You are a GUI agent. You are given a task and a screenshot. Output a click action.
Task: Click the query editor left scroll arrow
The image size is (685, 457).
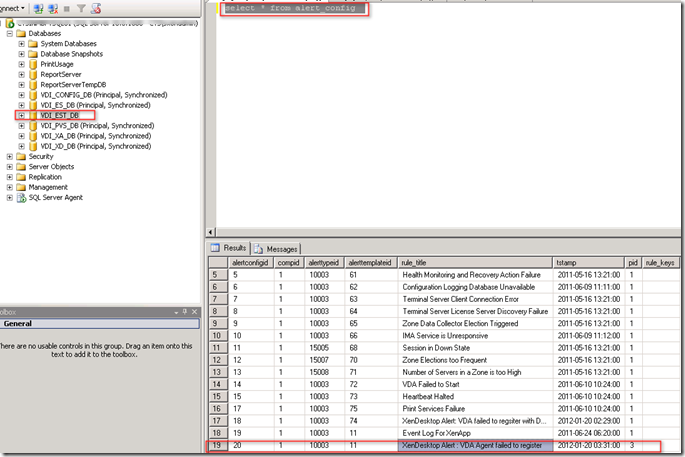tap(211, 232)
